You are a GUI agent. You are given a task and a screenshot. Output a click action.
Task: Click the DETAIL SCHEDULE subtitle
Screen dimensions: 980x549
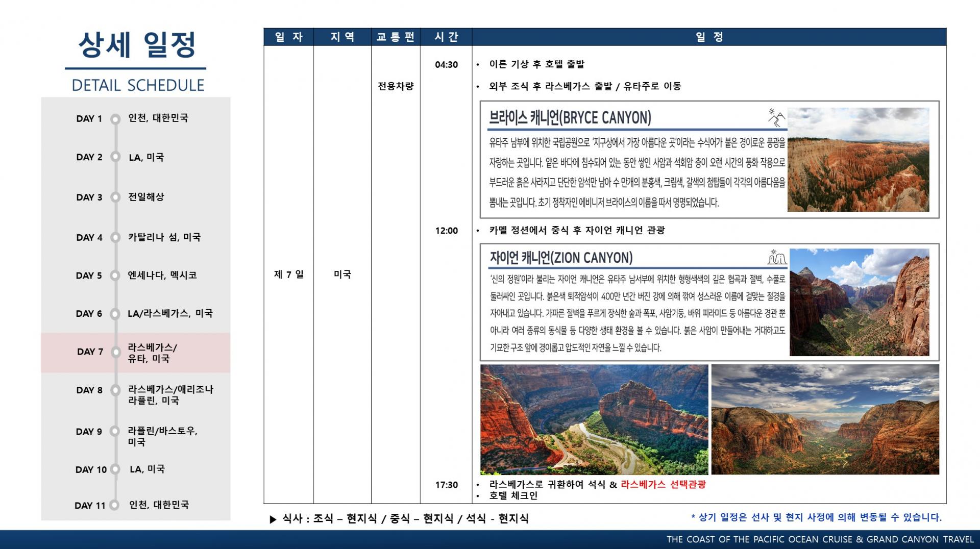click(x=138, y=85)
